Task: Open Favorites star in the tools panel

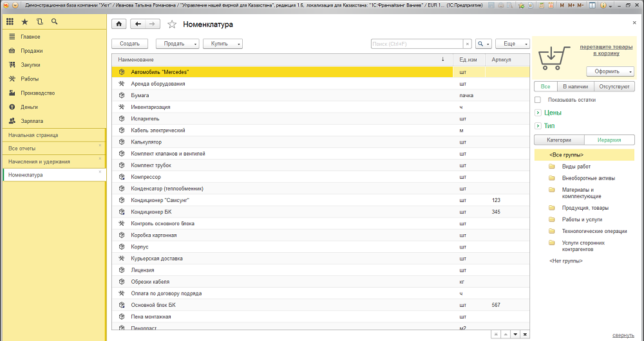Action: pyautogui.click(x=24, y=21)
